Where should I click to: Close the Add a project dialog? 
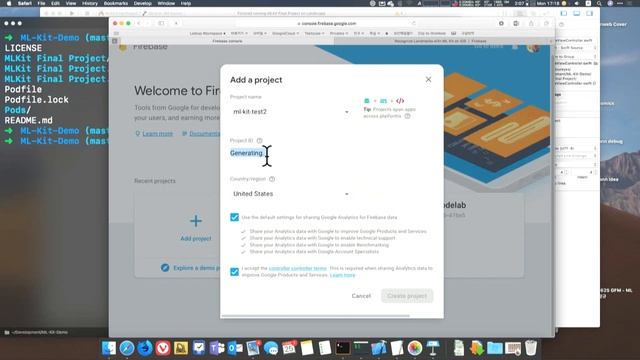tap(428, 79)
